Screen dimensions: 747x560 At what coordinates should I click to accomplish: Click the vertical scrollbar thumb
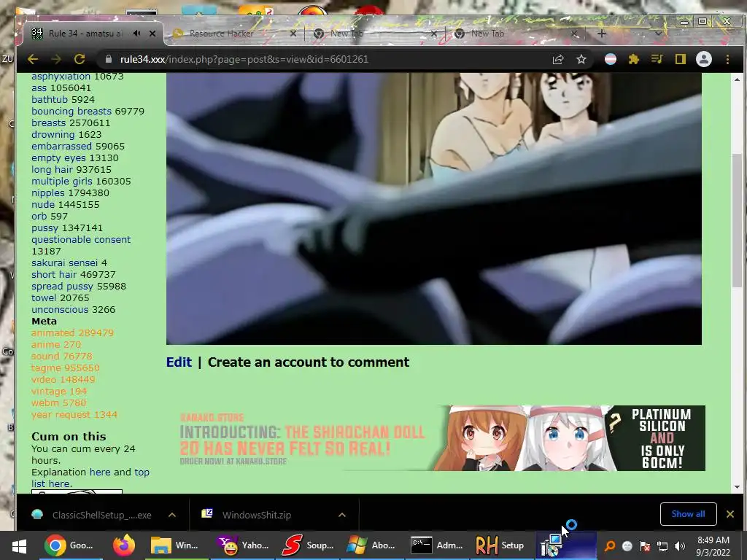pyautogui.click(x=737, y=220)
